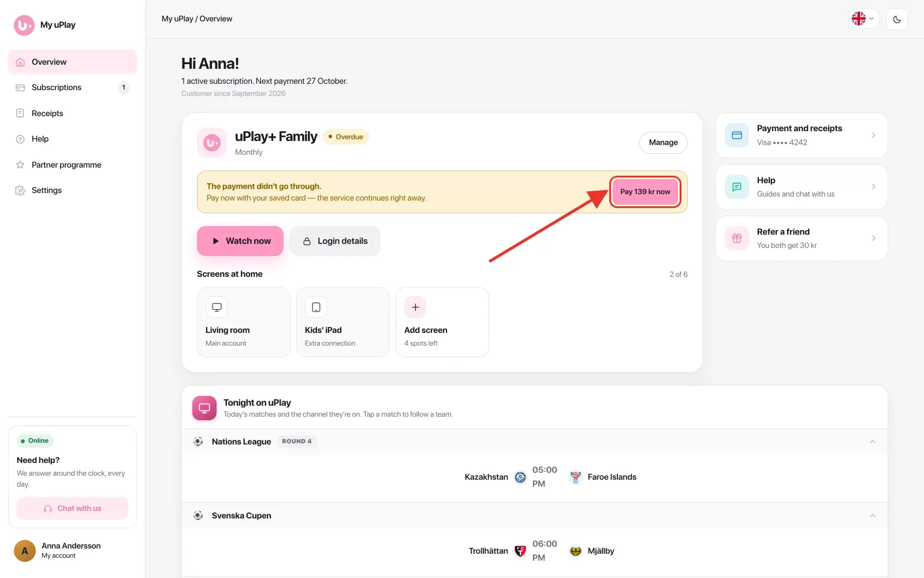
Task: Open the Refer a friend chevron
Action: [873, 238]
